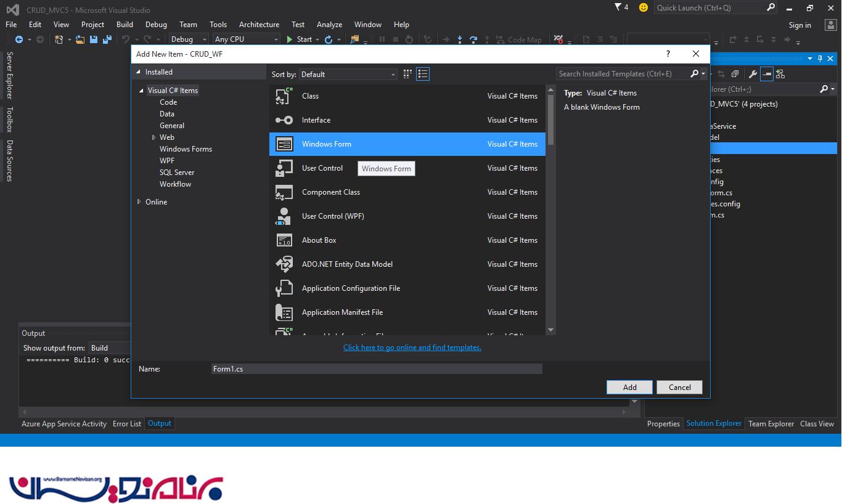Expand the Web node in template tree

click(x=153, y=137)
